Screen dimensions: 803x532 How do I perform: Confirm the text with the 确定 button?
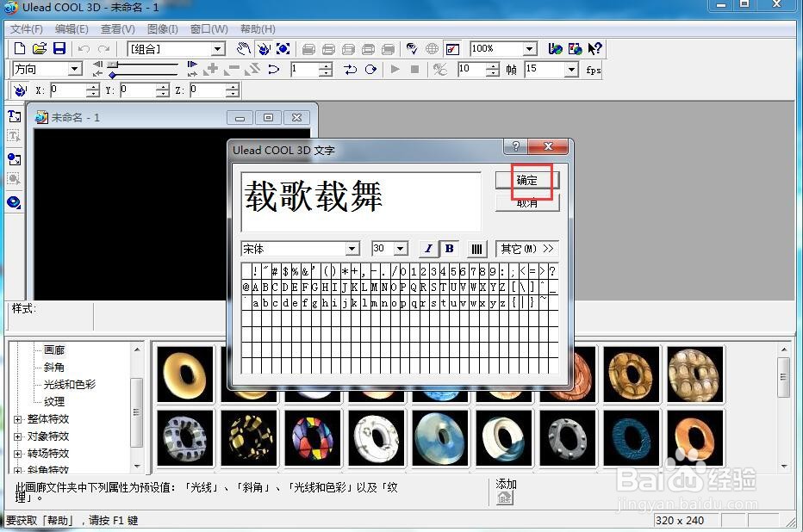[x=527, y=180]
